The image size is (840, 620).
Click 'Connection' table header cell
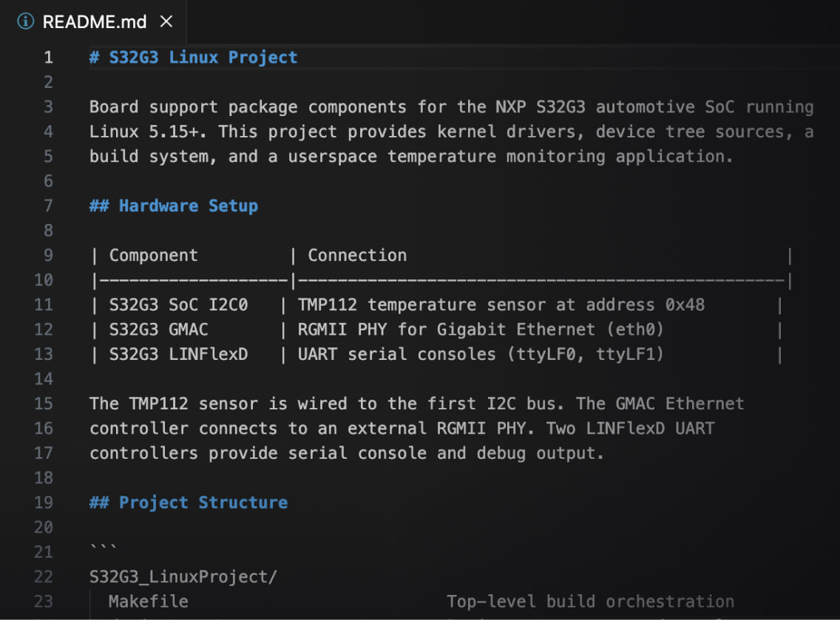click(x=357, y=255)
